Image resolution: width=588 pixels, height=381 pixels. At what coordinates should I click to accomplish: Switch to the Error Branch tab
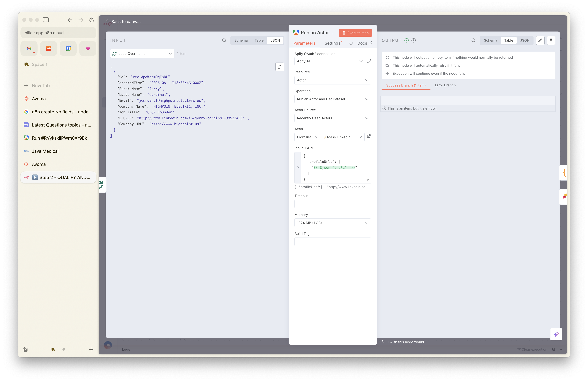[x=445, y=85]
